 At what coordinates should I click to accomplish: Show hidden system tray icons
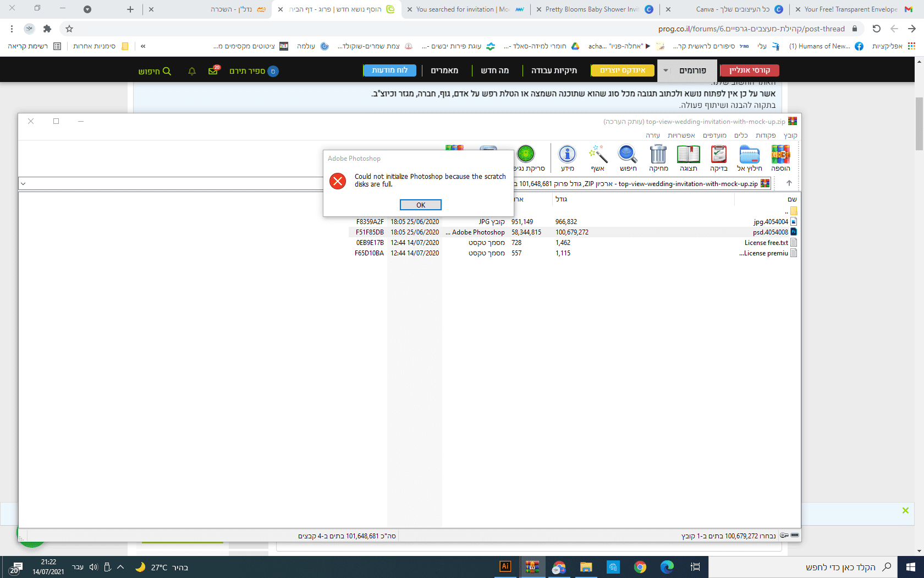tap(120, 567)
